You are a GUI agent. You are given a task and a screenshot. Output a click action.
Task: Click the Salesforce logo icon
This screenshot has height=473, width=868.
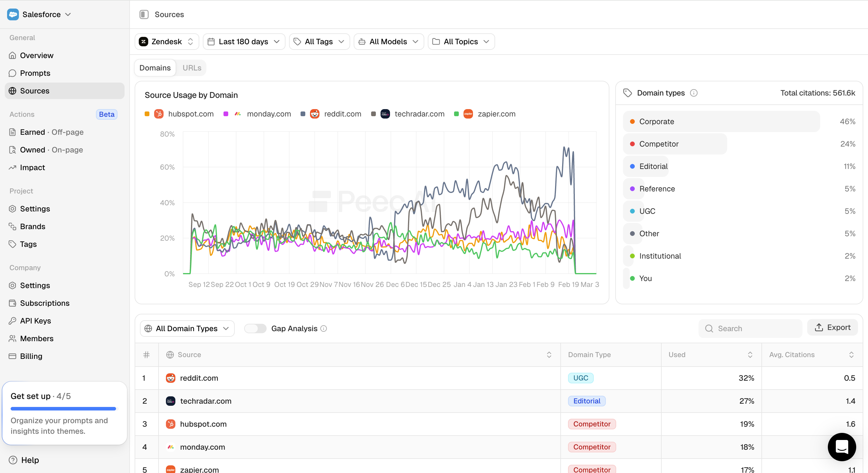point(13,14)
